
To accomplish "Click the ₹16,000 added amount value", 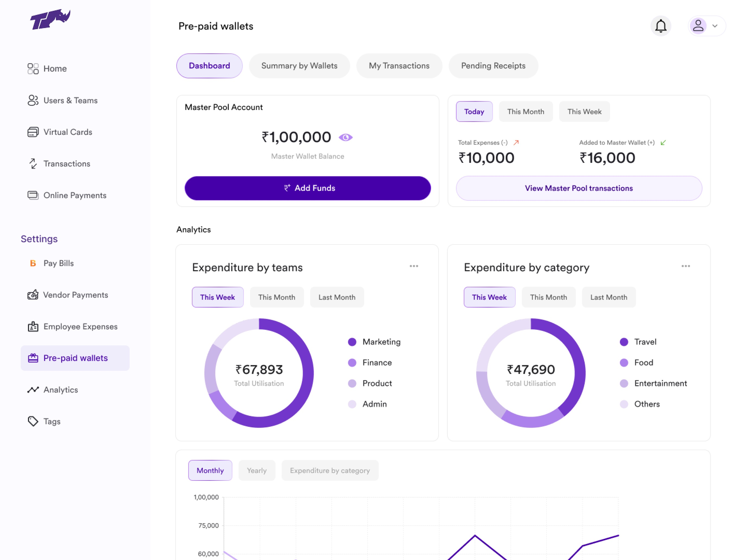I will (x=607, y=158).
